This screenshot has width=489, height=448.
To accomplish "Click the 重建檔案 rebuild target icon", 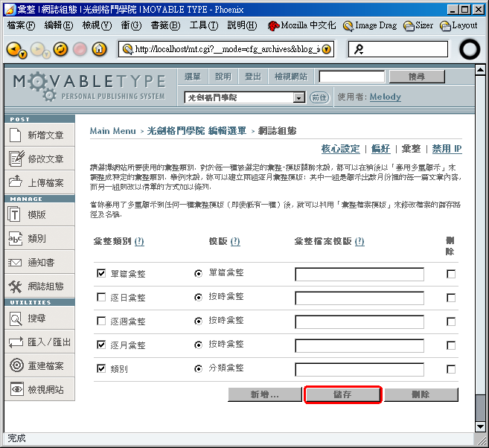I will click(x=16, y=365).
